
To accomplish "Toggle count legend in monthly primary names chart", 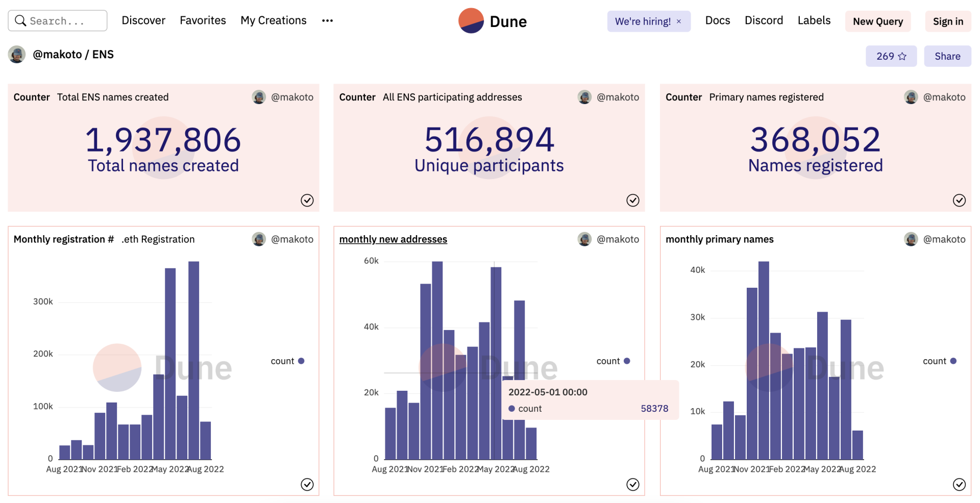I will [x=939, y=361].
